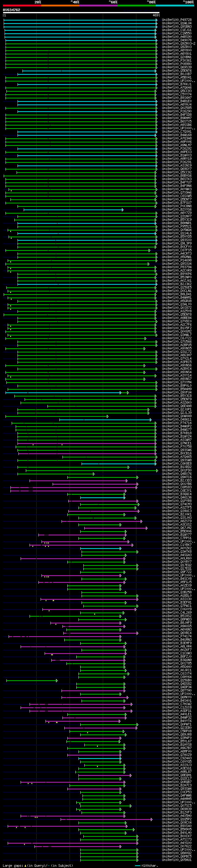Select the query sequence label AV634762
The image size is (197, 868).
click(x=11, y=10)
